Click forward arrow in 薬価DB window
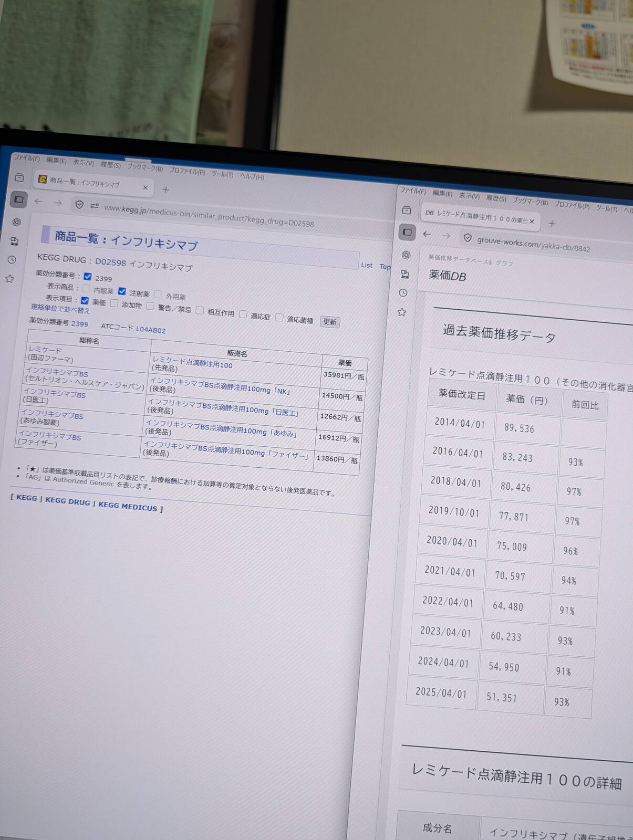Viewport: 633px width, 840px height. 446,236
